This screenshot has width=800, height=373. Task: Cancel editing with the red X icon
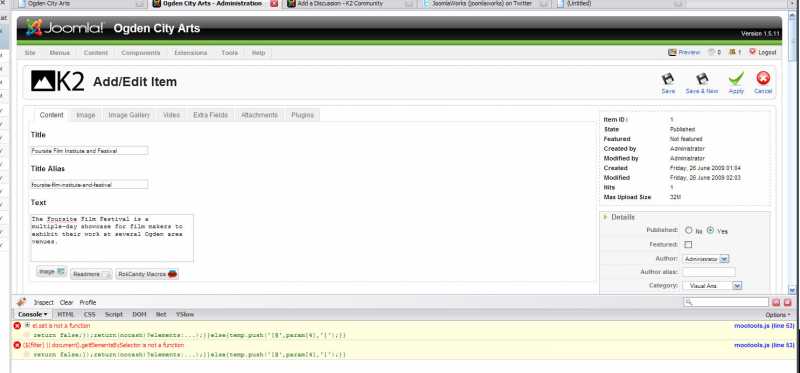coord(763,78)
